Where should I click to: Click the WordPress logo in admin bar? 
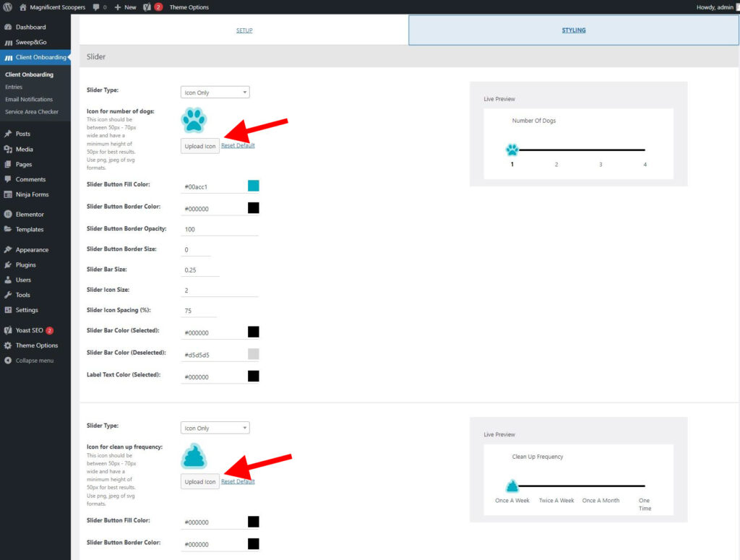[8, 7]
